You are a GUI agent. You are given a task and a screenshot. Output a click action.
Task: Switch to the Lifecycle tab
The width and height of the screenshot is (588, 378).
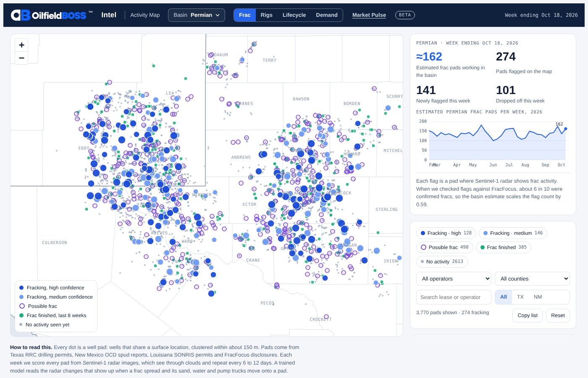click(x=294, y=15)
